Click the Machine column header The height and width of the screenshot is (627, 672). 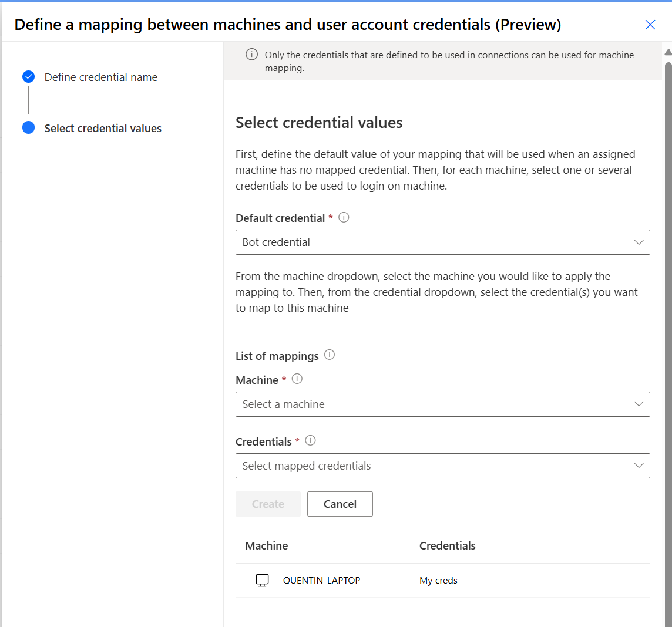[267, 545]
